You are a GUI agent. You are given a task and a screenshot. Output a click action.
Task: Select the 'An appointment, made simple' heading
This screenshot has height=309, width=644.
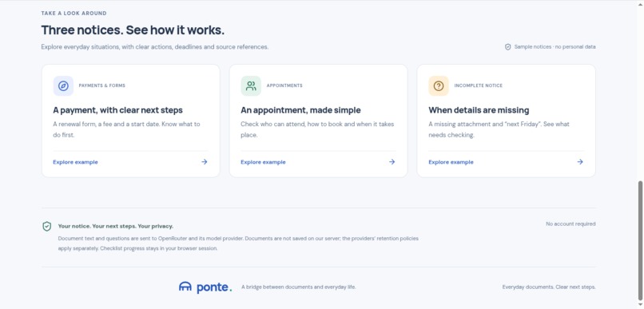tap(300, 110)
